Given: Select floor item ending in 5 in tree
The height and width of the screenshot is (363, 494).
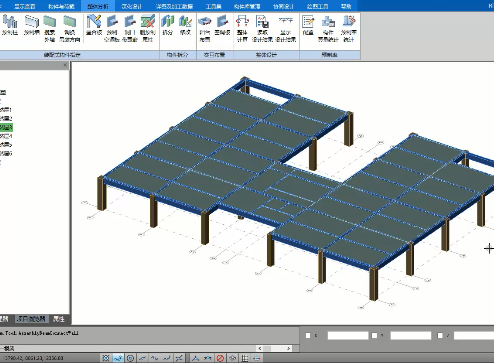Looking at the screenshot, I should 6,145.
